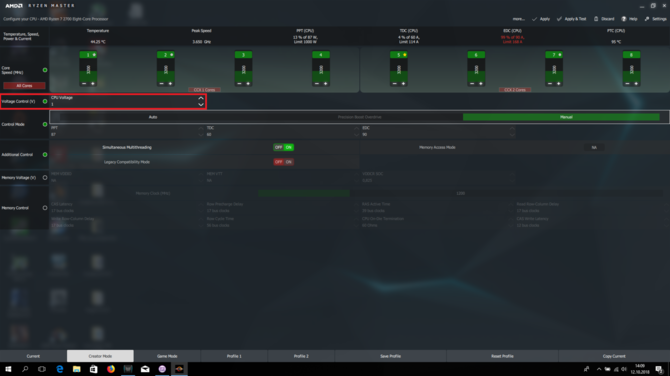Screen dimensions: 670x376
Task: Open Firefox from the Windows taskbar
Action: 111,369
